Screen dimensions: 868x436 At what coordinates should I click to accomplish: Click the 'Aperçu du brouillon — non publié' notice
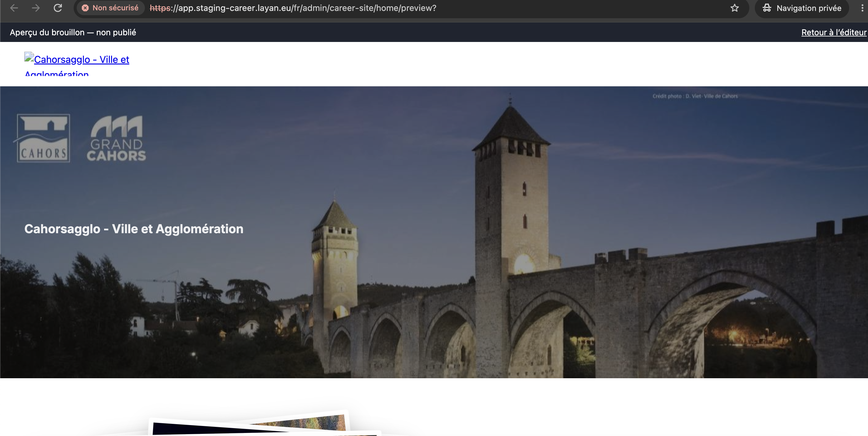pyautogui.click(x=73, y=32)
